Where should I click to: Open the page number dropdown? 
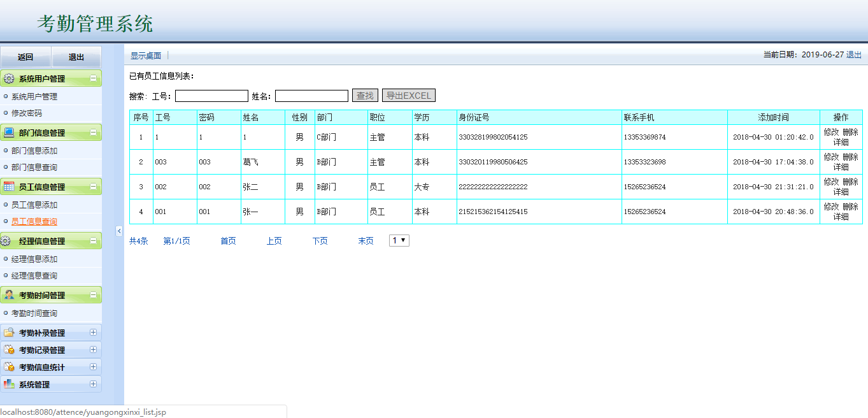[399, 241]
